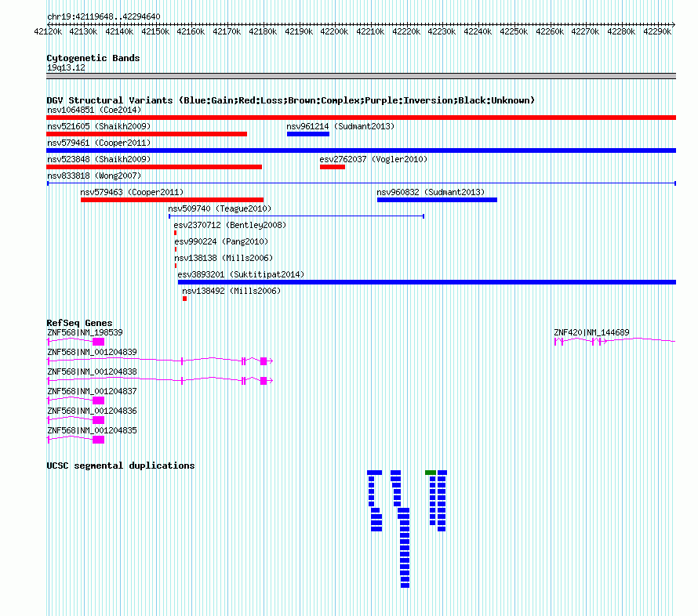Screen dimensions: 698x616
Task: Click the nsv509740 thin blue span line
Action: click(x=296, y=216)
